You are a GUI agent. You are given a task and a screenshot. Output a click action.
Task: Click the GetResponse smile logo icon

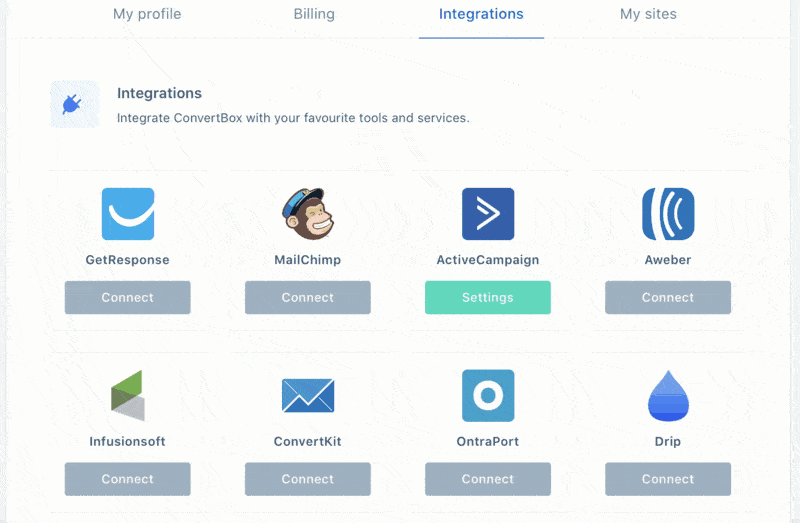click(x=128, y=214)
